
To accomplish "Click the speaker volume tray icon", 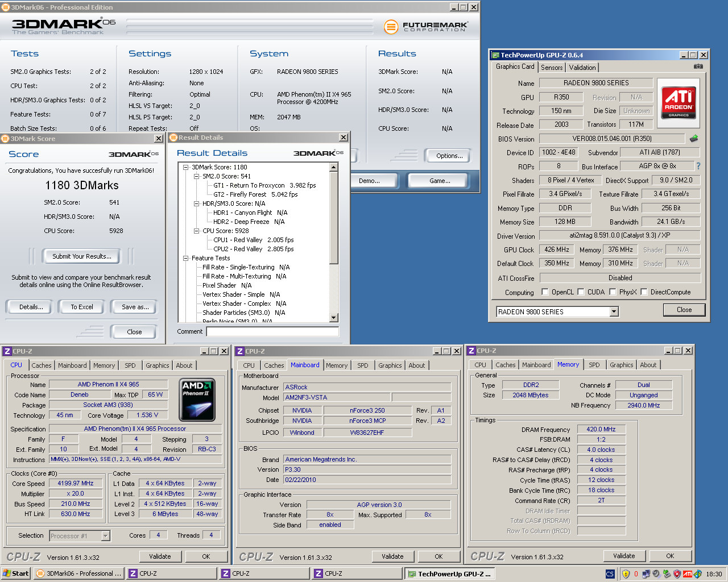I will (656, 574).
